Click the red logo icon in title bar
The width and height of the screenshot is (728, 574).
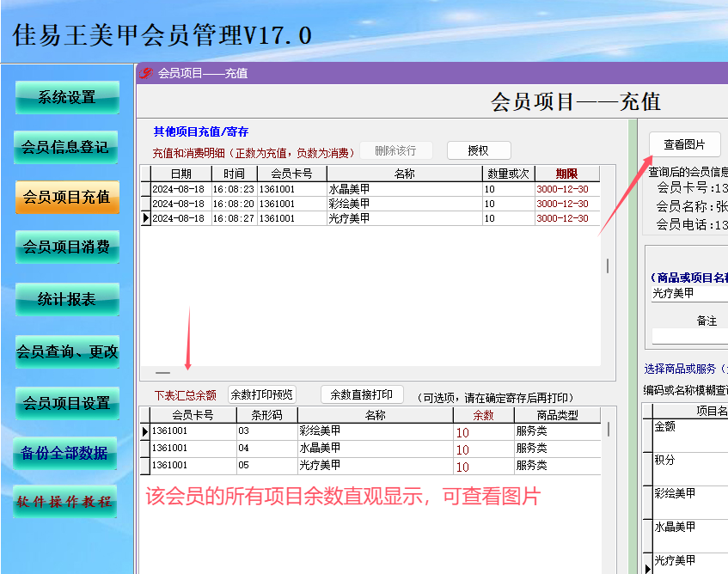(146, 73)
